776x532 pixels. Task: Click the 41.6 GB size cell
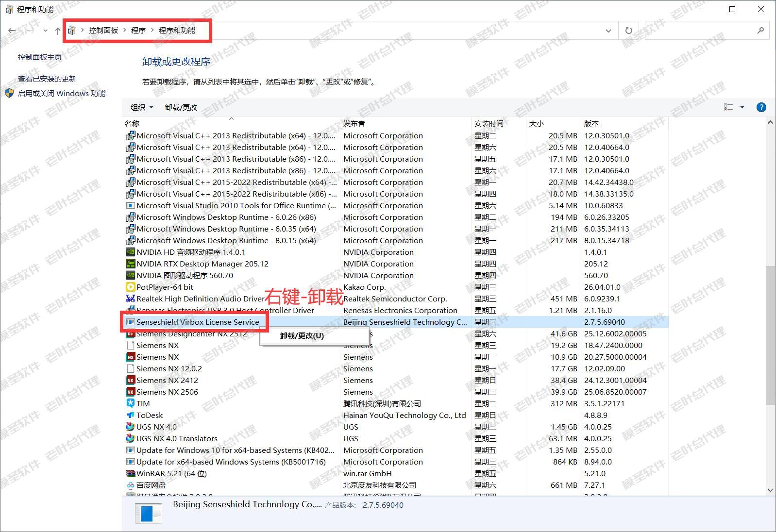coord(564,333)
